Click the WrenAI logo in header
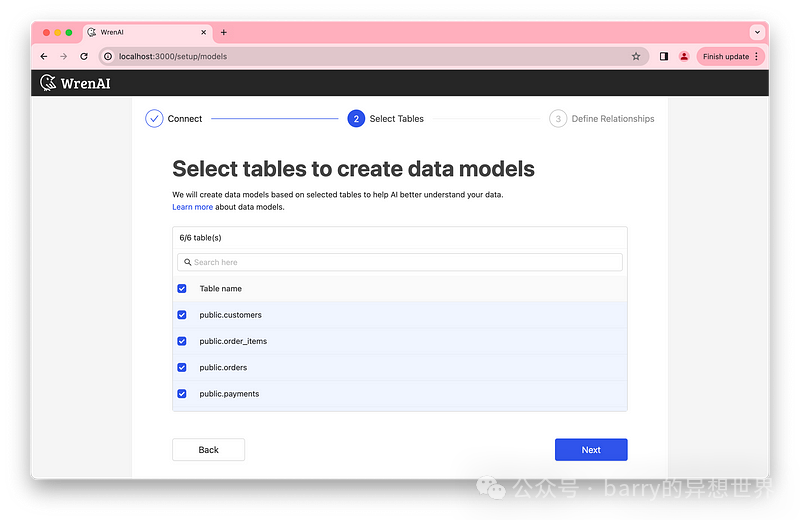 pyautogui.click(x=75, y=83)
